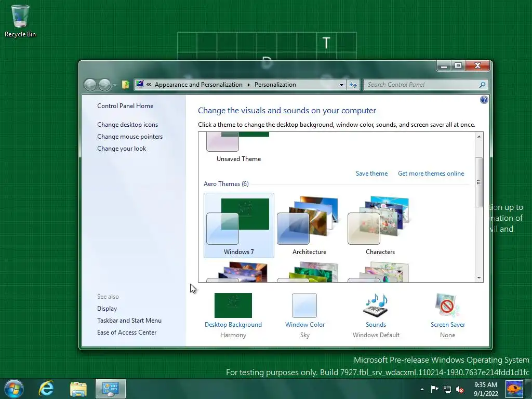The width and height of the screenshot is (532, 399).
Task: Click the muted volume tray icon
Action: (460, 389)
